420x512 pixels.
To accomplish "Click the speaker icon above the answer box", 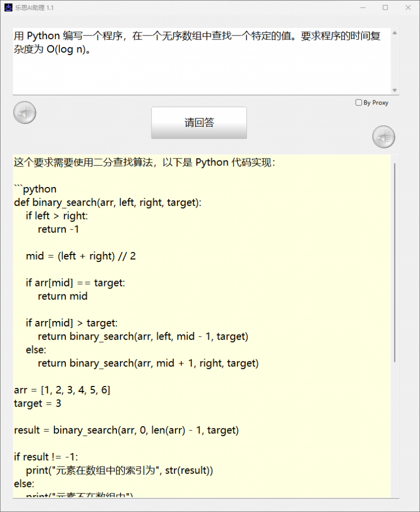I will tap(383, 137).
